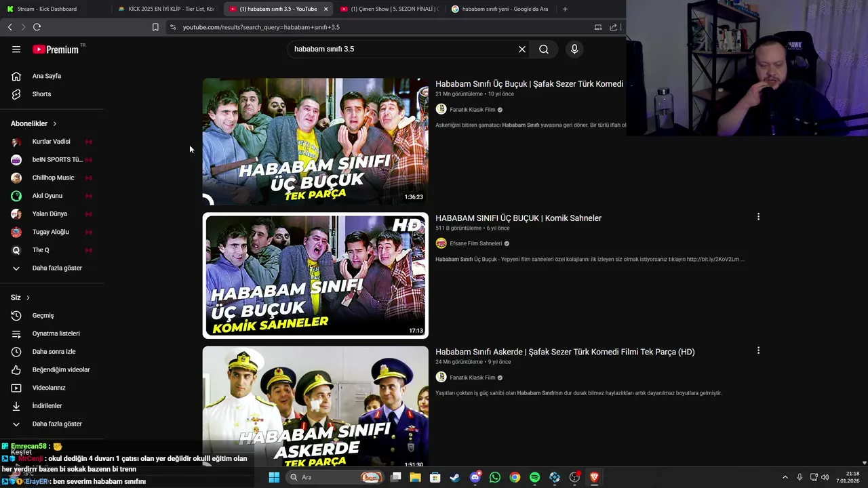Image resolution: width=868 pixels, height=488 pixels.
Task: Open three-dot menu for Askerde video
Action: point(758,350)
